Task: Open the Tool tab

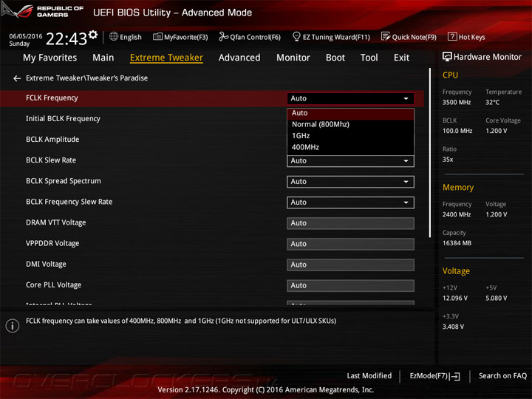Action: pyautogui.click(x=369, y=58)
